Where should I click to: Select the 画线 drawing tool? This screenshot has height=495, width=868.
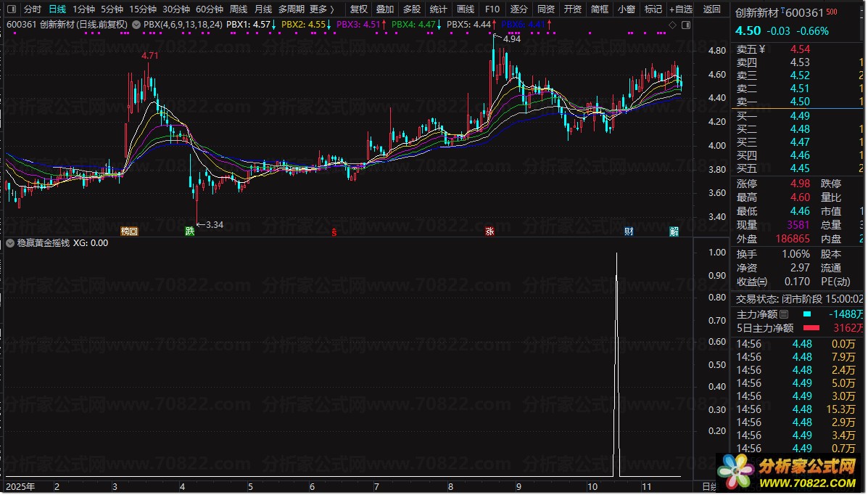pos(465,9)
